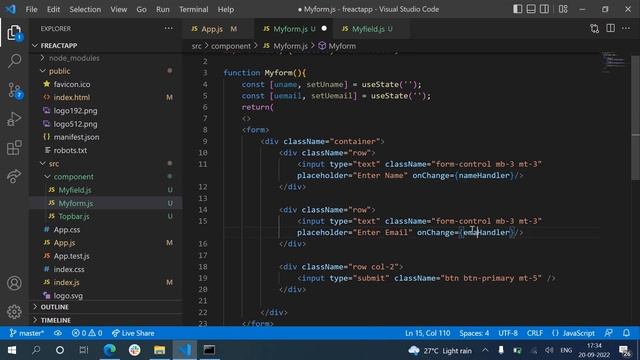Click the feedback icon in status bar
The image size is (640, 360).
click(609, 333)
